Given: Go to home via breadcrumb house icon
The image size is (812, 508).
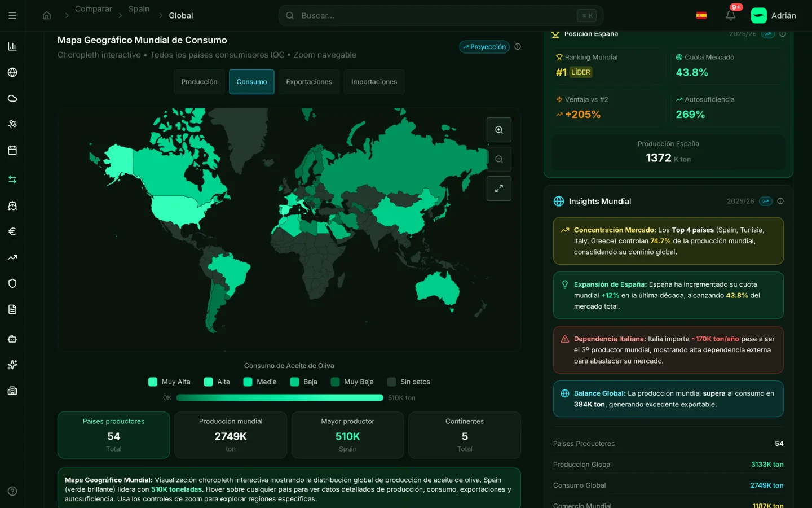Looking at the screenshot, I should tap(47, 16).
